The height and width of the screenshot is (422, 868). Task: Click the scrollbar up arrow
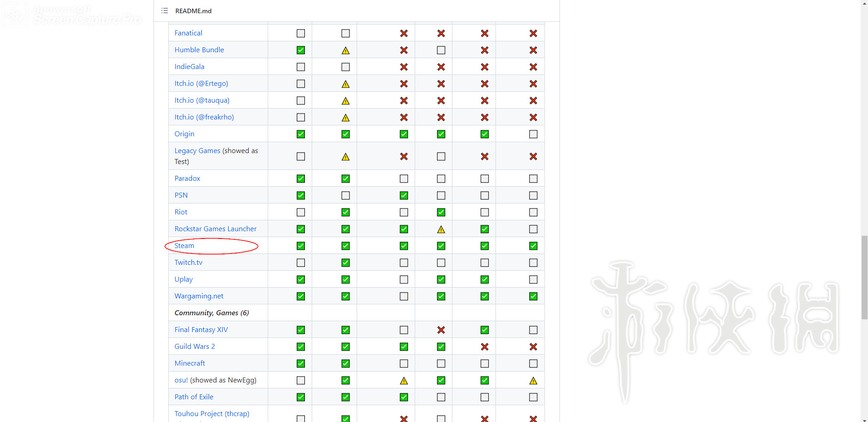pyautogui.click(x=864, y=3)
